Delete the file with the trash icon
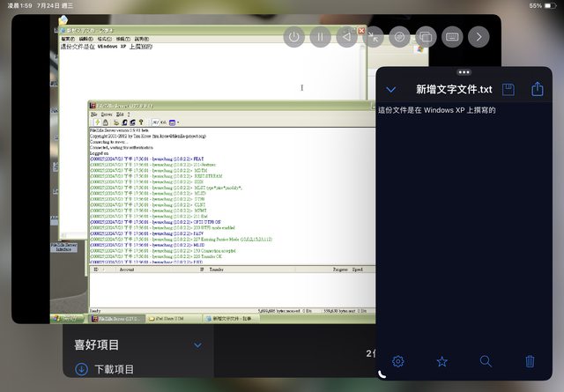Screen dimensions: 564x392 (530, 361)
